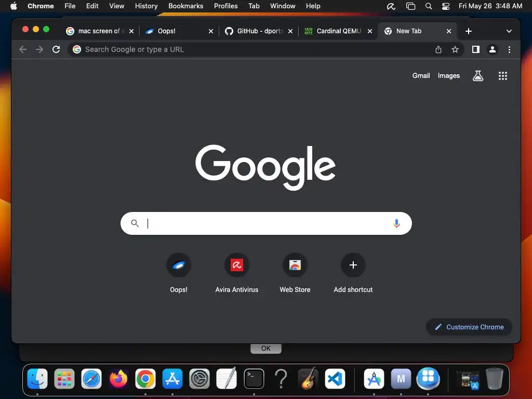Click the Google search box

(266, 223)
